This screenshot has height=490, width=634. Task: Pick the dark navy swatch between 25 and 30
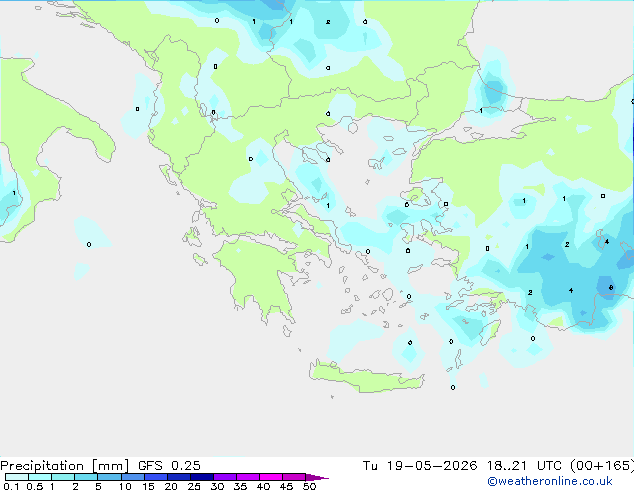(x=201, y=477)
